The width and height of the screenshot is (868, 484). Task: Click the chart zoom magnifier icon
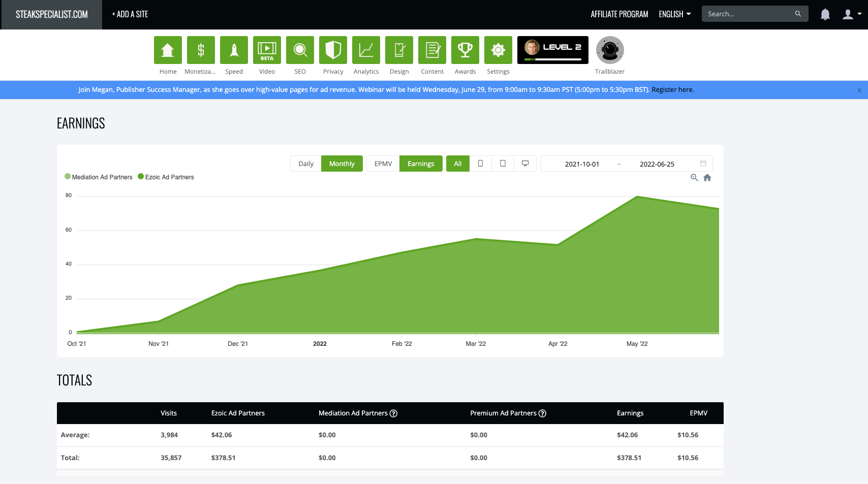point(694,177)
